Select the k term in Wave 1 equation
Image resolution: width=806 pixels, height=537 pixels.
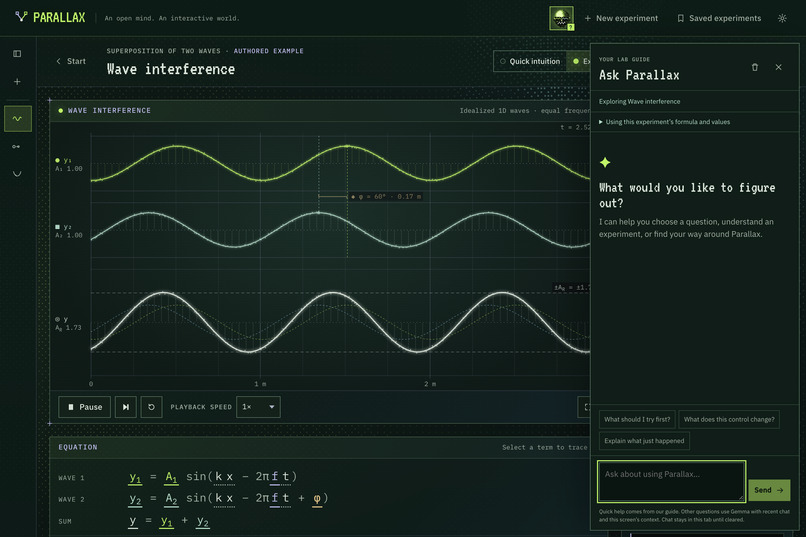pyautogui.click(x=218, y=477)
